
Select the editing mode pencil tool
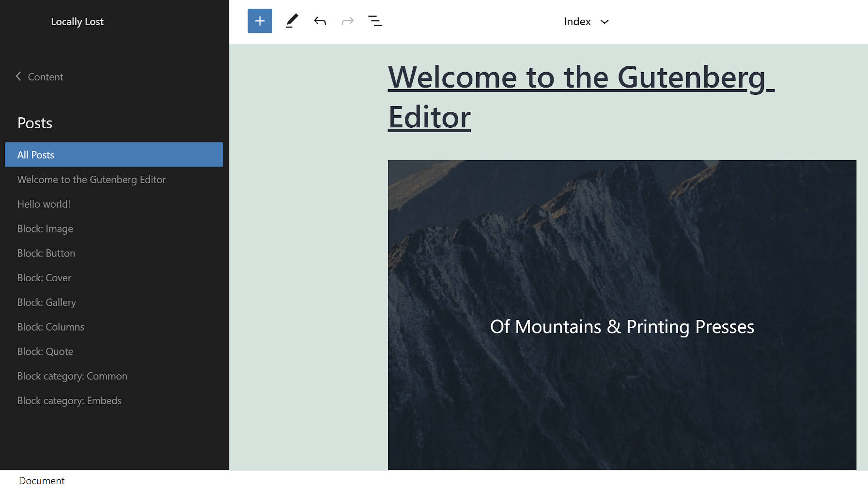(x=292, y=21)
